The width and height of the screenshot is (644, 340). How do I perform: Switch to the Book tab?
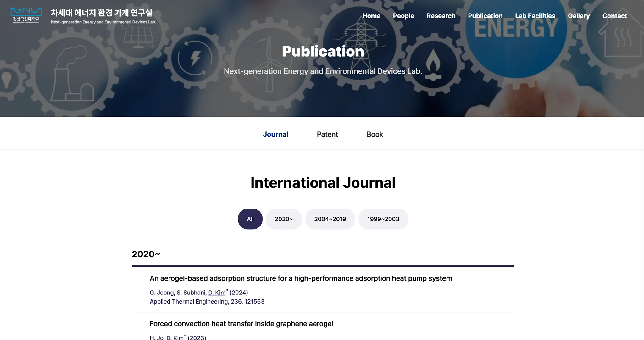point(375,134)
